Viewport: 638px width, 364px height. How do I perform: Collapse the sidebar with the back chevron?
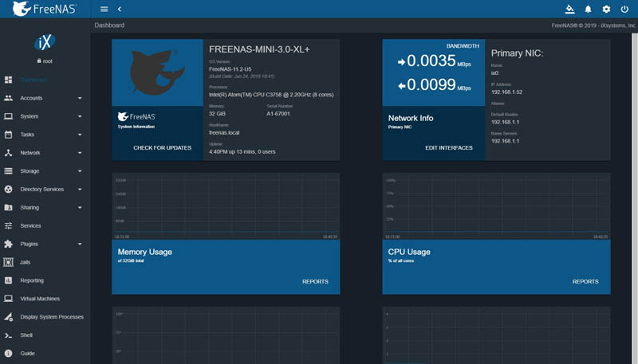(x=119, y=9)
